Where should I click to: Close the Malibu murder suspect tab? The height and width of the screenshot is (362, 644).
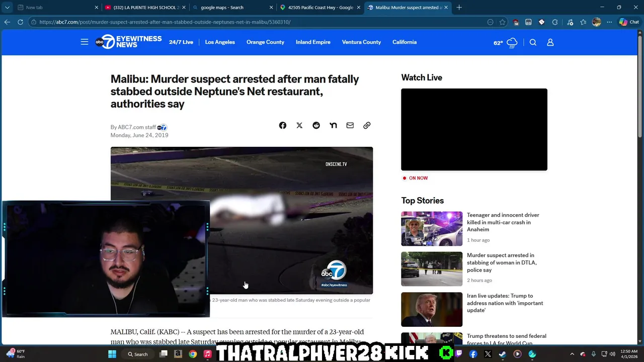pyautogui.click(x=446, y=8)
